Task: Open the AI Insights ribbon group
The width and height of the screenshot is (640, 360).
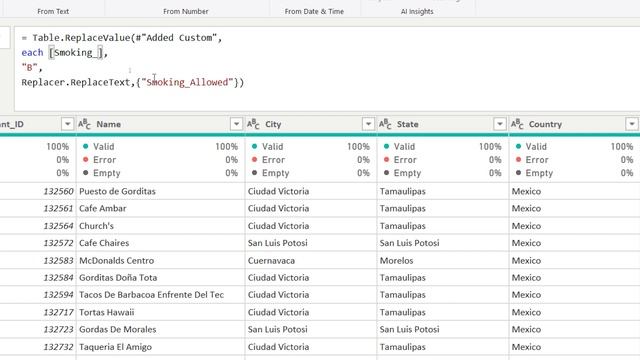Action: [417, 11]
